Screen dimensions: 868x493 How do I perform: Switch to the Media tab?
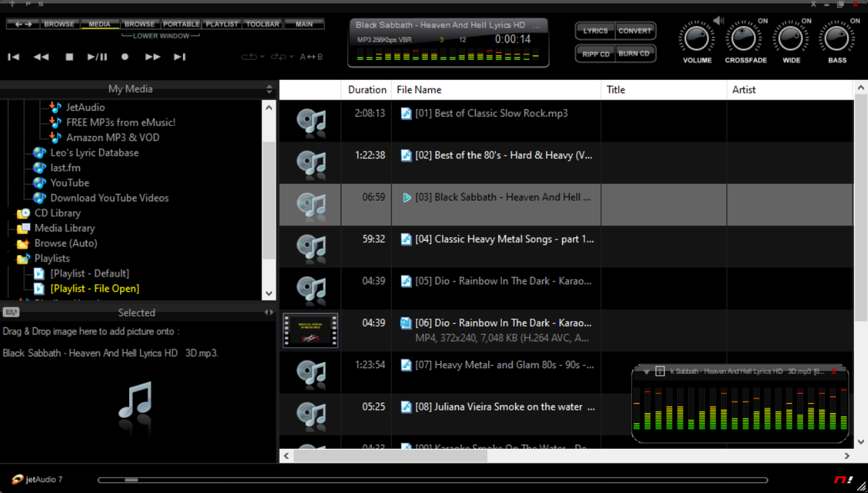(x=100, y=24)
